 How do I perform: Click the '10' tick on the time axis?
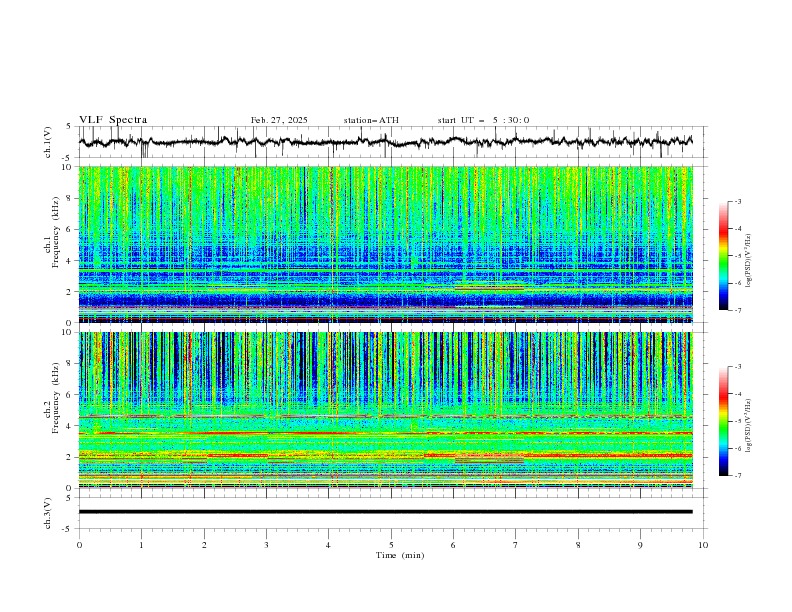703,545
